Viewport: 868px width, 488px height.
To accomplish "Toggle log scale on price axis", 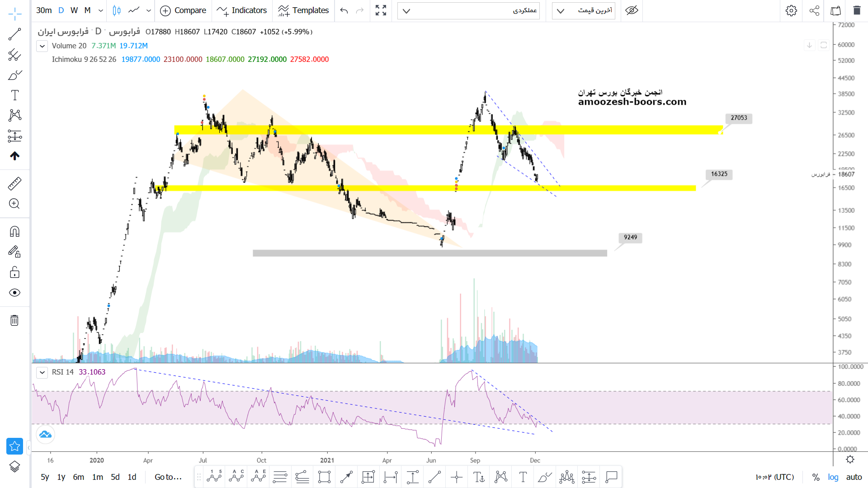I will pos(833,477).
